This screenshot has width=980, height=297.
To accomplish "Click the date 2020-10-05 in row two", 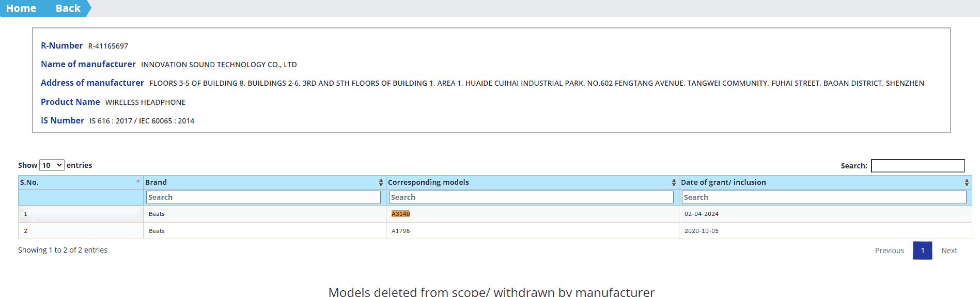I will tap(701, 231).
